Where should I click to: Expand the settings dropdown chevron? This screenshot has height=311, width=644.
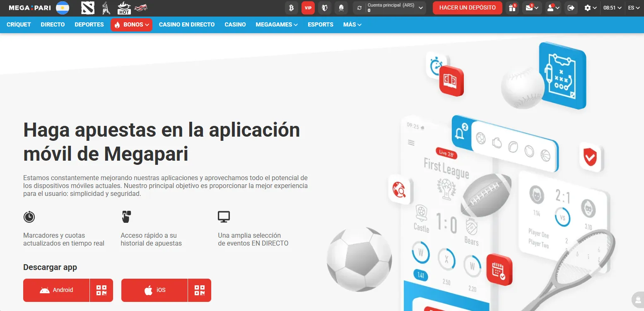point(595,8)
